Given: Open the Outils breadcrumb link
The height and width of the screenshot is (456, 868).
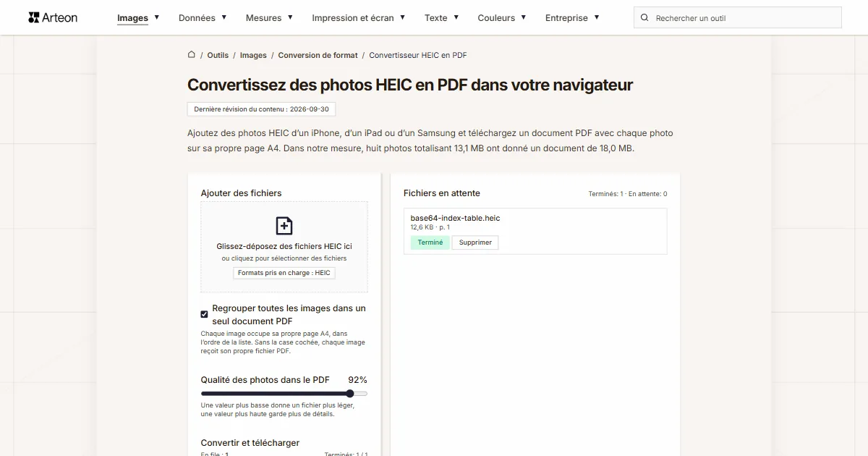Looking at the screenshot, I should click(x=218, y=55).
